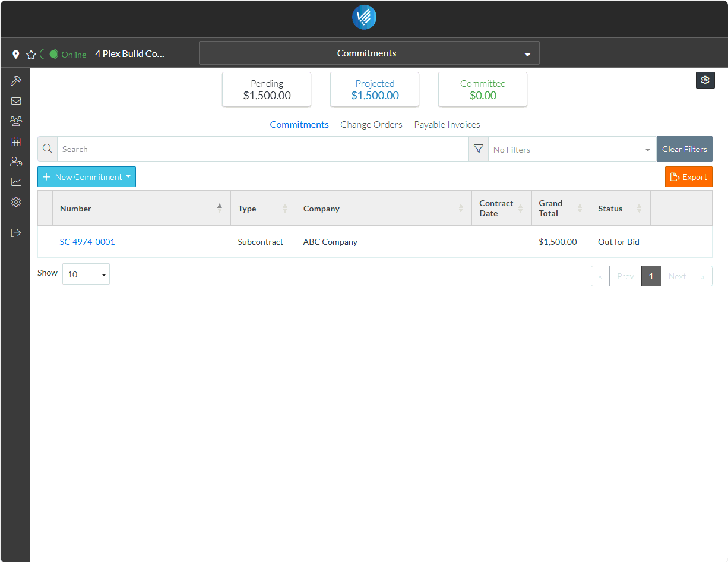Click the map pin location icon
This screenshot has height=562, width=728.
click(x=16, y=55)
